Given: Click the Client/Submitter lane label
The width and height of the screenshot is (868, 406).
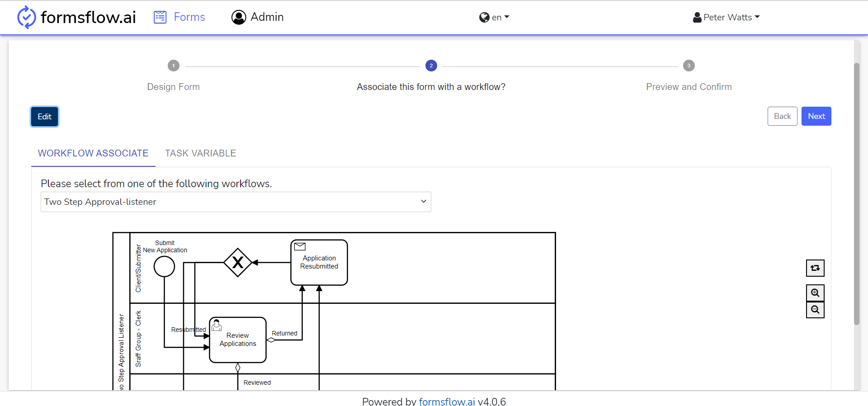Looking at the screenshot, I should pyautogui.click(x=138, y=268).
